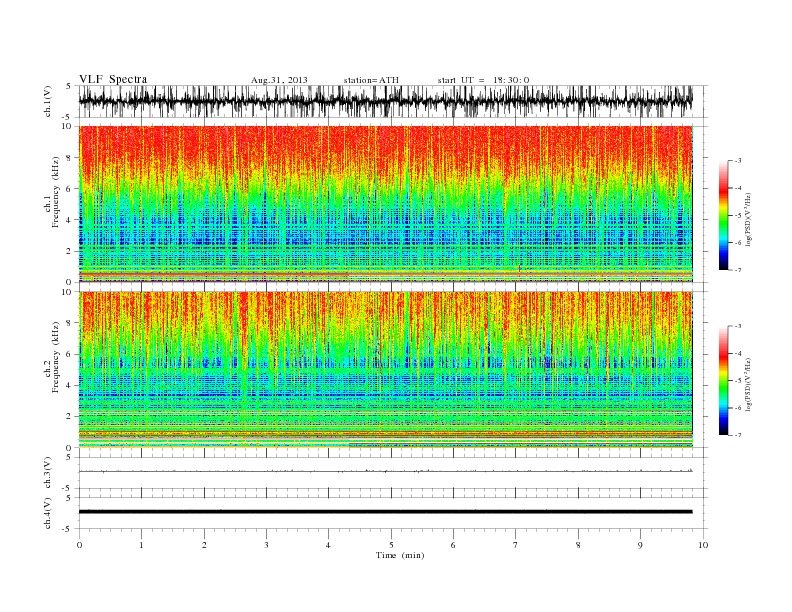
Task: Click the color bar beside ch.2 spectrogram
Action: point(723,381)
